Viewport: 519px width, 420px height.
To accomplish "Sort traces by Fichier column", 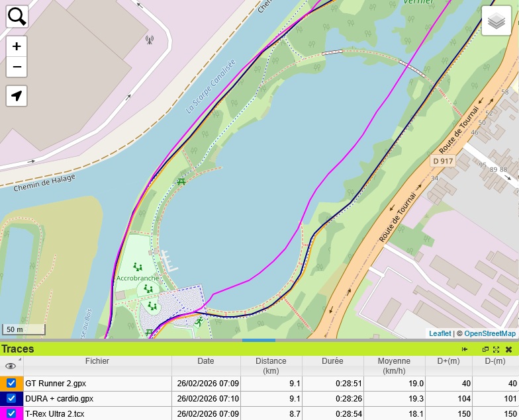I will point(97,362).
